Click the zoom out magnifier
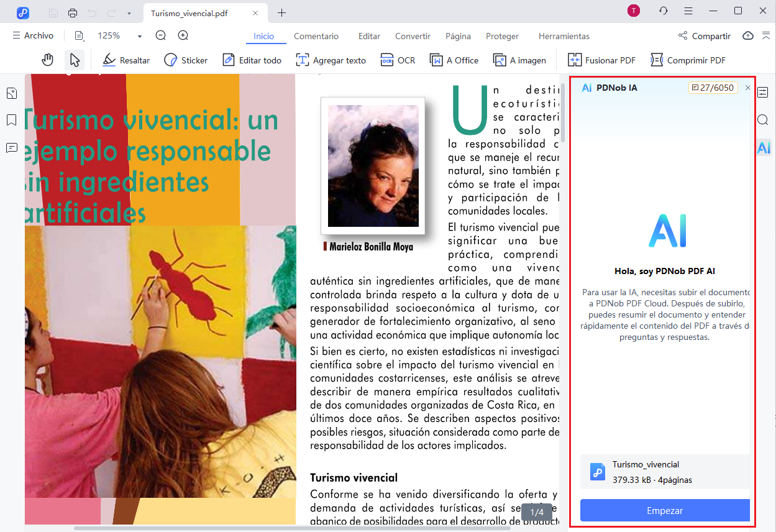 coord(161,36)
